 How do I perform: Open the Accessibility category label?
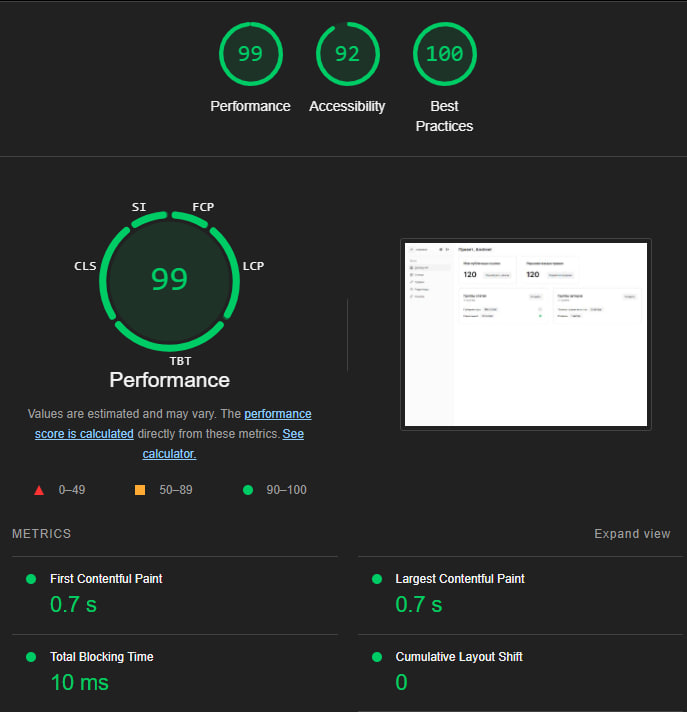point(347,106)
